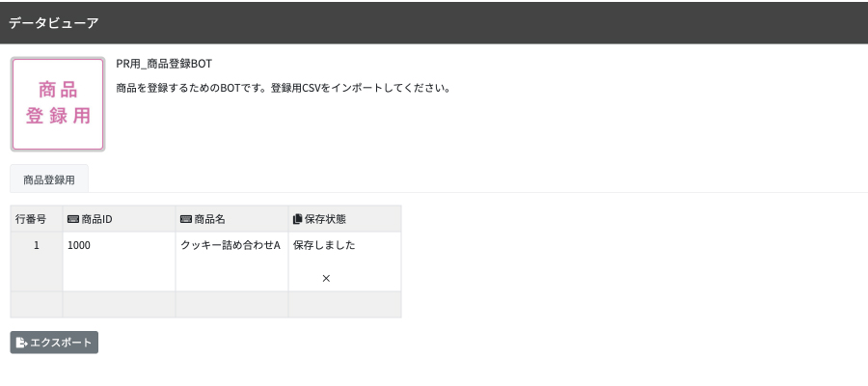The height and width of the screenshot is (386, 868).
Task: Select the cell containing 1000
Action: [x=119, y=262]
